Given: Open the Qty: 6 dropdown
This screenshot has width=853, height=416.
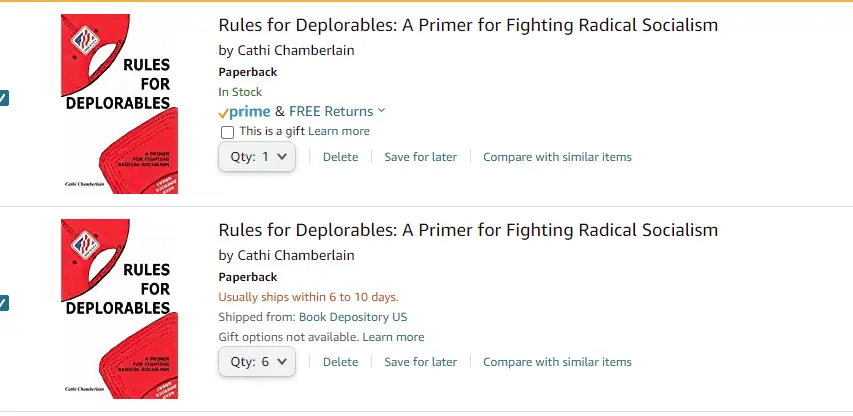Looking at the screenshot, I should [x=257, y=362].
